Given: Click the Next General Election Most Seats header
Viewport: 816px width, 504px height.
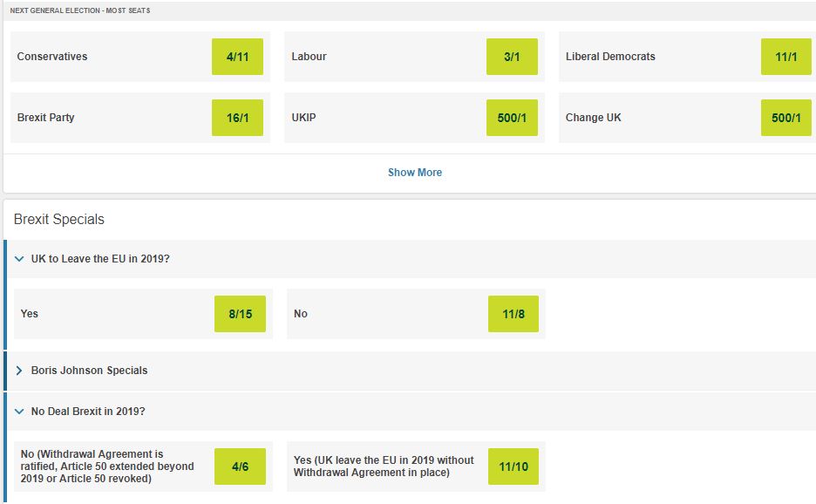Looking at the screenshot, I should click(x=80, y=10).
